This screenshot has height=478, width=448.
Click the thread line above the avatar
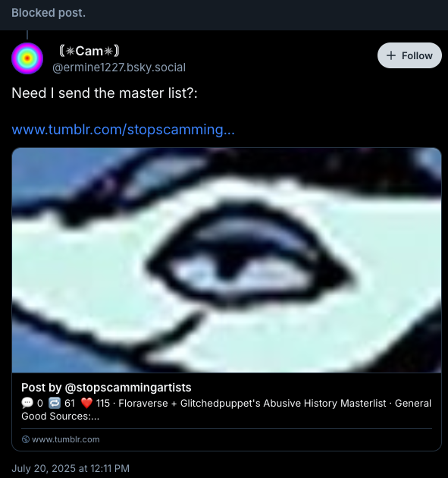[27, 35]
